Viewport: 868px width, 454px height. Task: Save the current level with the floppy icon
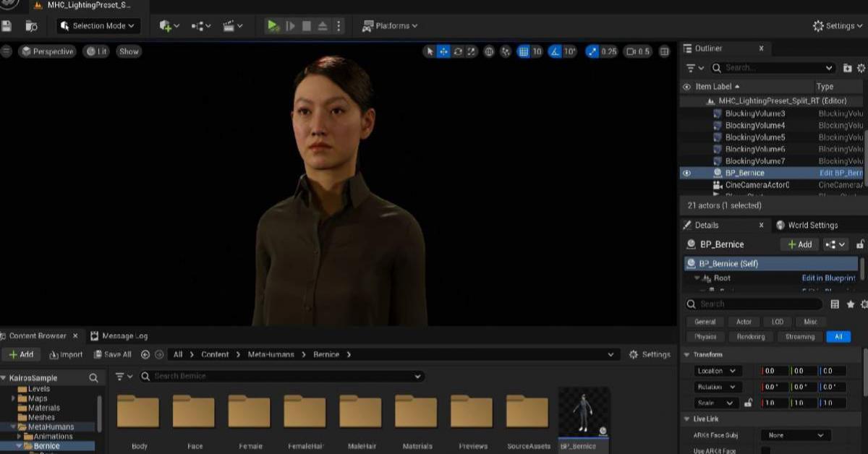tap(7, 25)
